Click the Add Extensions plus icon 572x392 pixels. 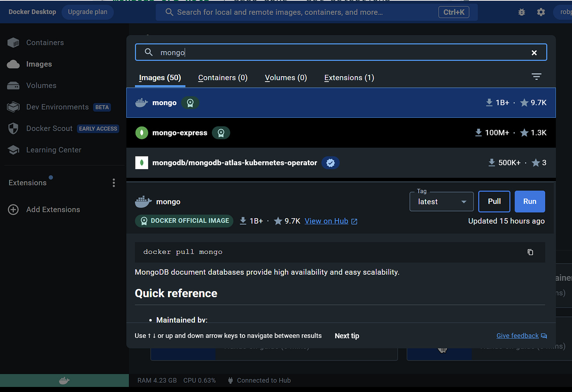pos(13,210)
